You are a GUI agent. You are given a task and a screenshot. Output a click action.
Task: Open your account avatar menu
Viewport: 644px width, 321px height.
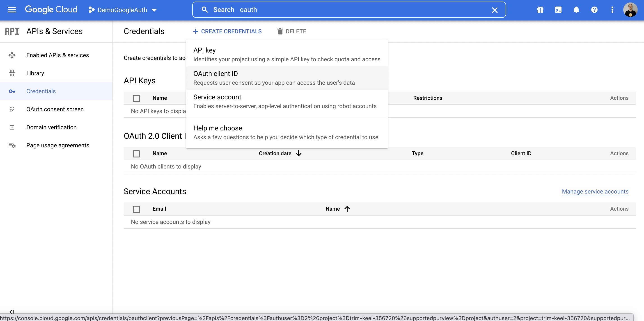(x=631, y=10)
